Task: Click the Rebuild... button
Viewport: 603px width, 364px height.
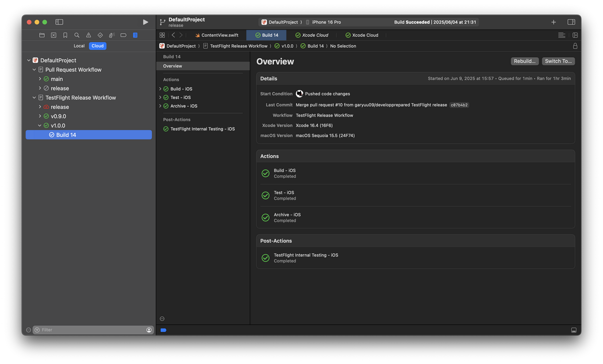Action: click(x=525, y=61)
